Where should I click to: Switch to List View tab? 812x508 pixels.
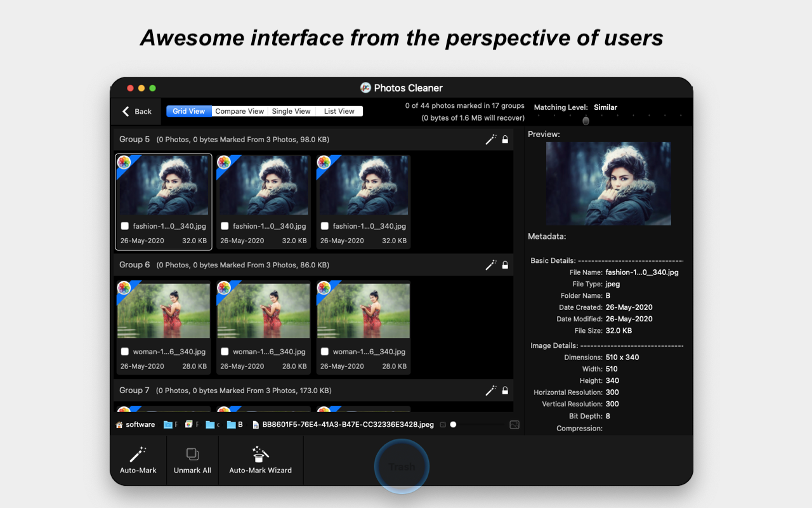click(x=339, y=111)
